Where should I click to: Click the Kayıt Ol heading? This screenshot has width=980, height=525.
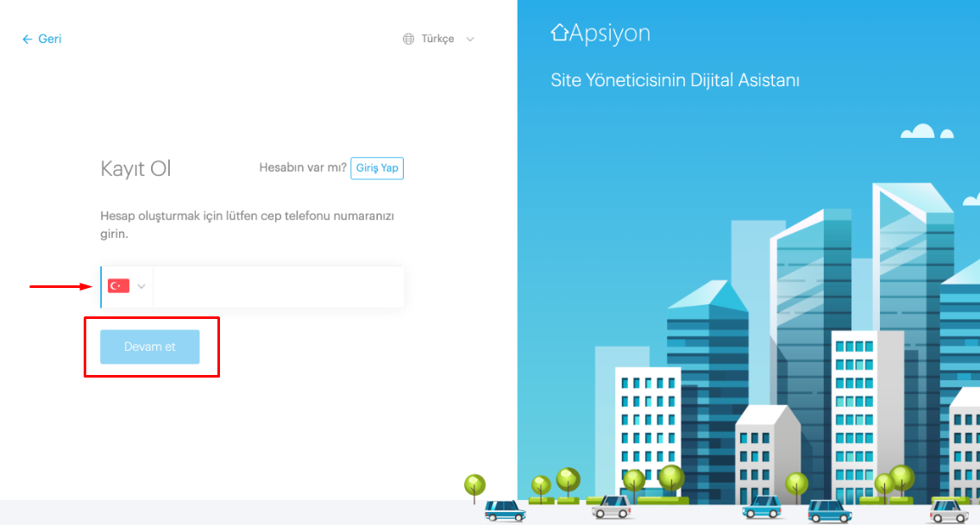click(x=135, y=169)
